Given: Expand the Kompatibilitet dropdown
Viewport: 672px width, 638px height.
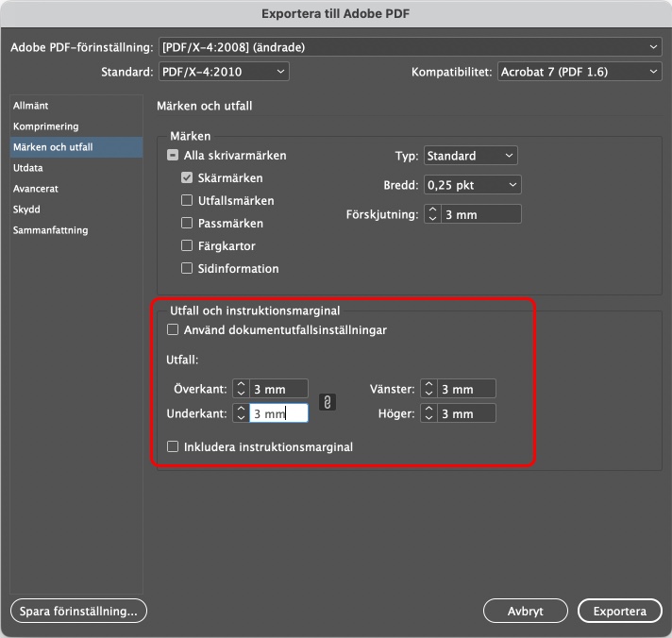Looking at the screenshot, I should 580,72.
